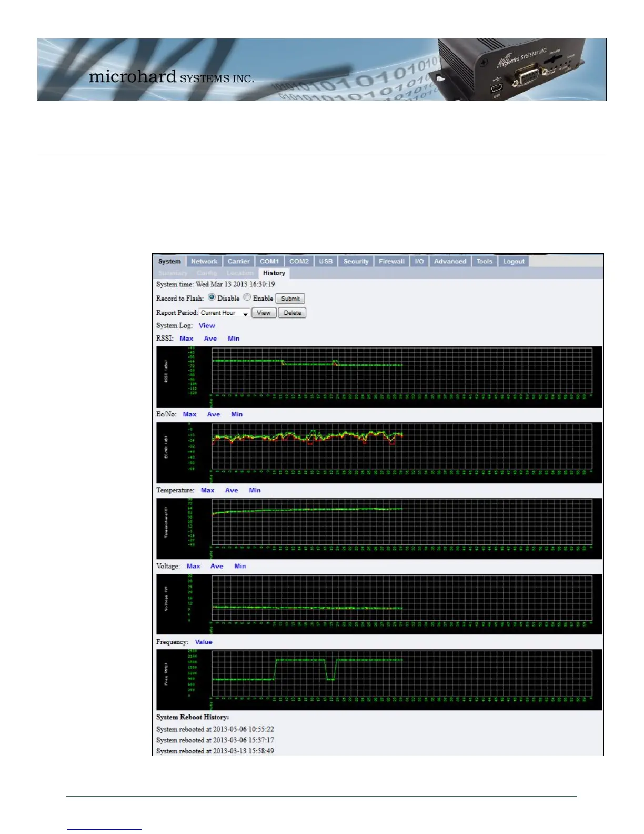Click the RSSI history chart
Screen dimensions: 644x834
click(379, 376)
